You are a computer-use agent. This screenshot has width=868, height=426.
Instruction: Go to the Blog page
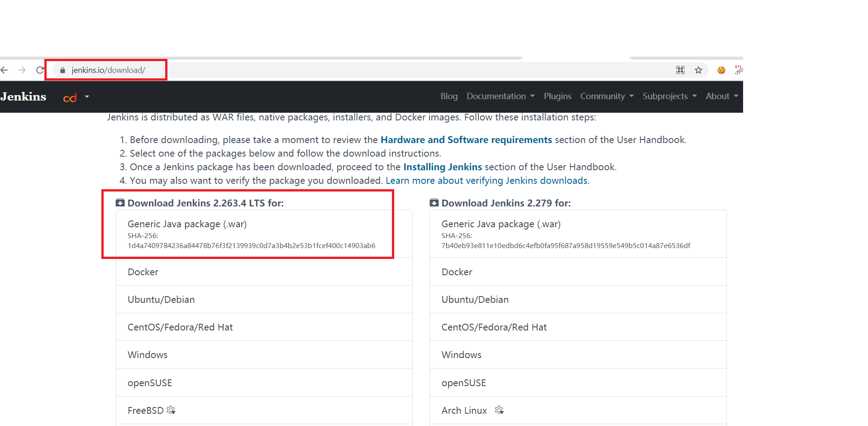pyautogui.click(x=449, y=96)
